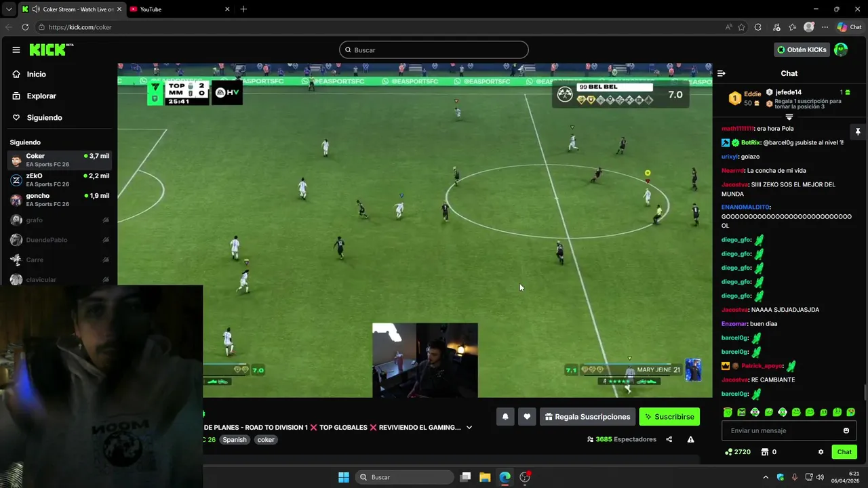Insert the angel halo emote
868x488 pixels.
728,412
